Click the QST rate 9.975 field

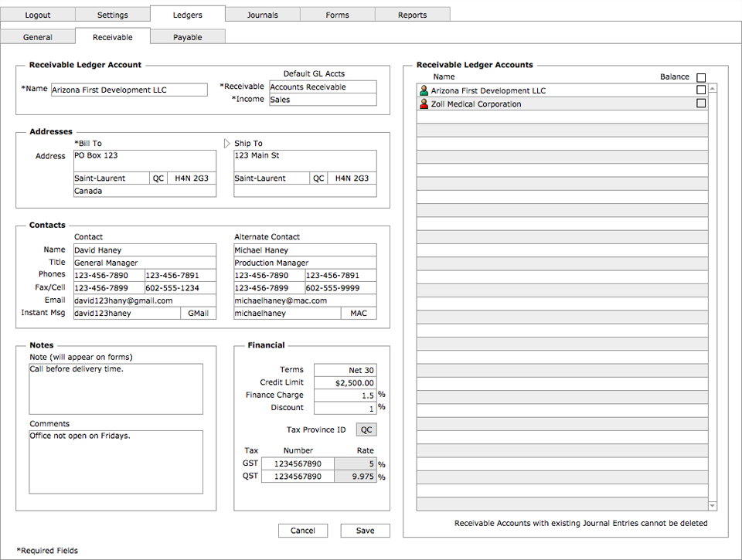(x=356, y=477)
